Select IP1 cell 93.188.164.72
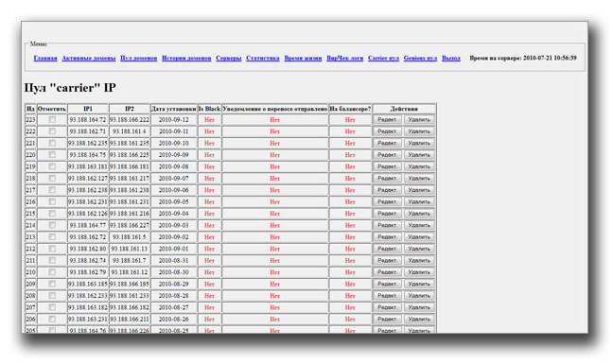Image resolution: width=613 pixels, height=364 pixels. pos(88,119)
